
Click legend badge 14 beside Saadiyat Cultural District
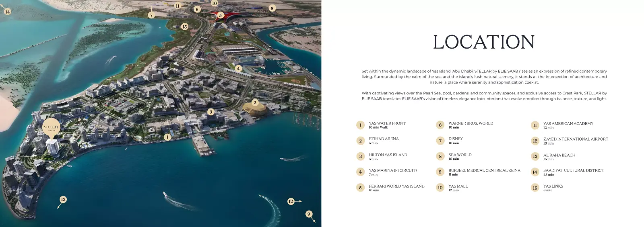535,172
